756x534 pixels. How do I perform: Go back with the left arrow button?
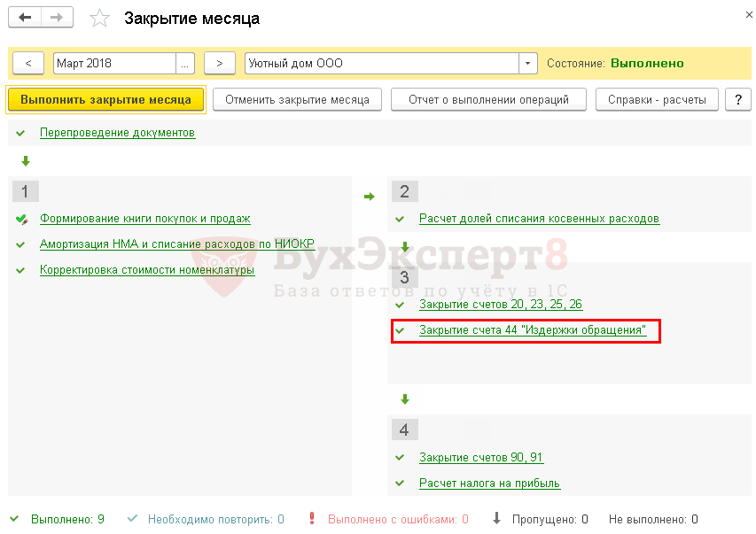[x=25, y=18]
